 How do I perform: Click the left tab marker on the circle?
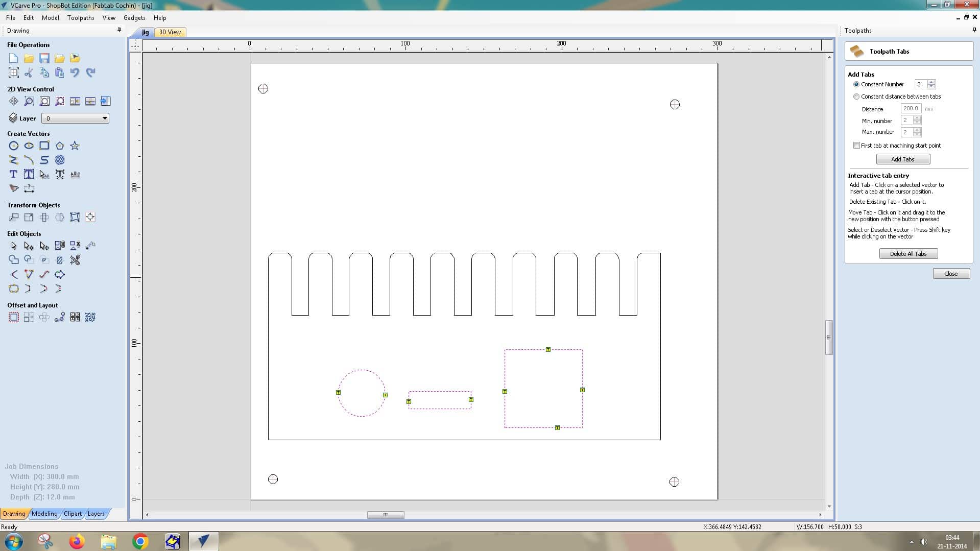[338, 393]
